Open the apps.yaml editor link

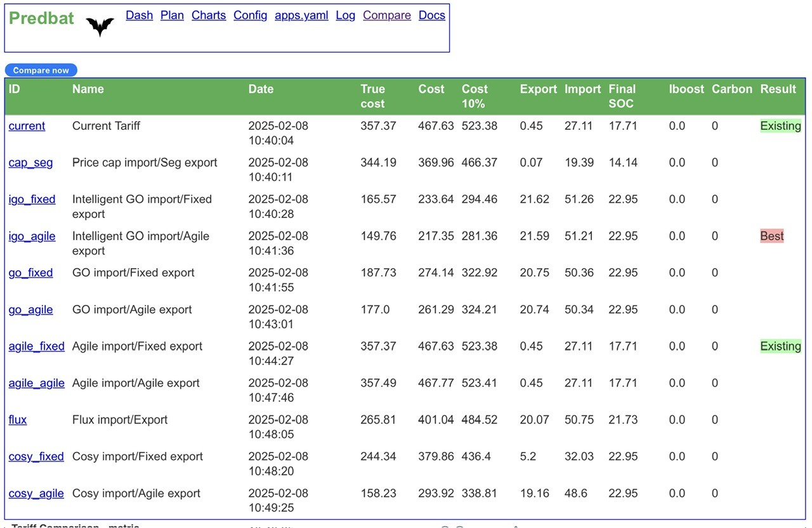(301, 15)
